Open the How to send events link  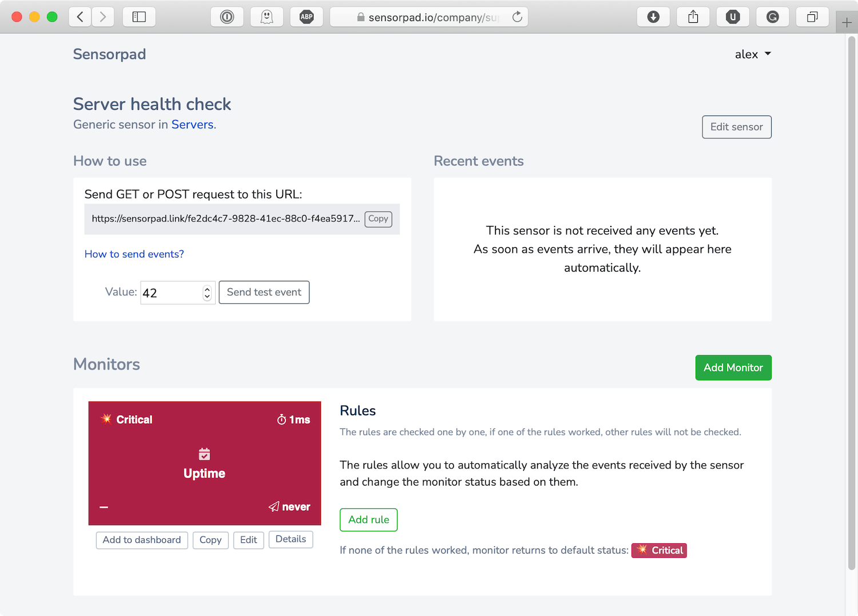tap(134, 254)
